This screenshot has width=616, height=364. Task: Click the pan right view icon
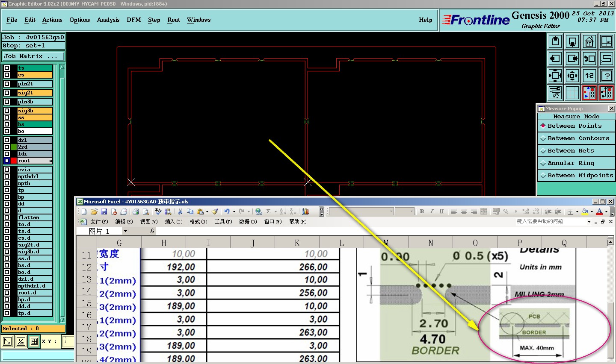click(572, 59)
